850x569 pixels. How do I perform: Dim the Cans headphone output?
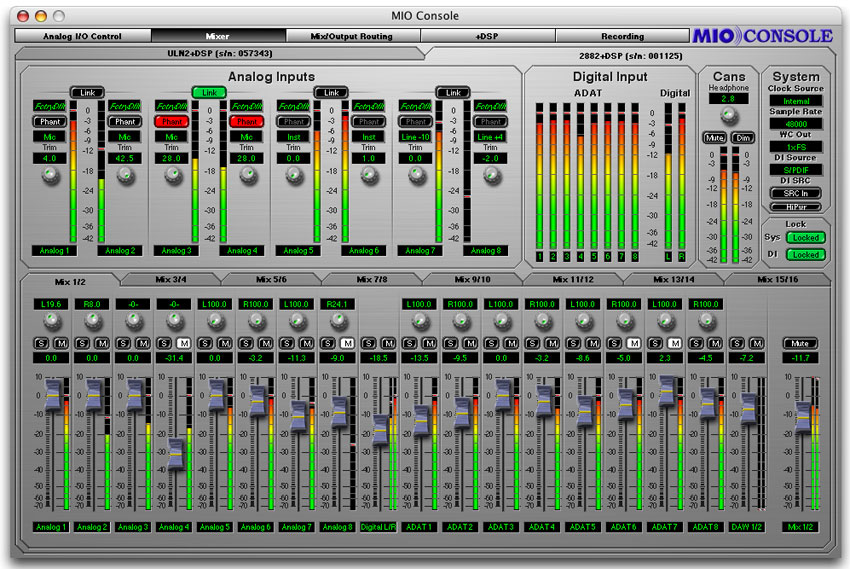[743, 138]
